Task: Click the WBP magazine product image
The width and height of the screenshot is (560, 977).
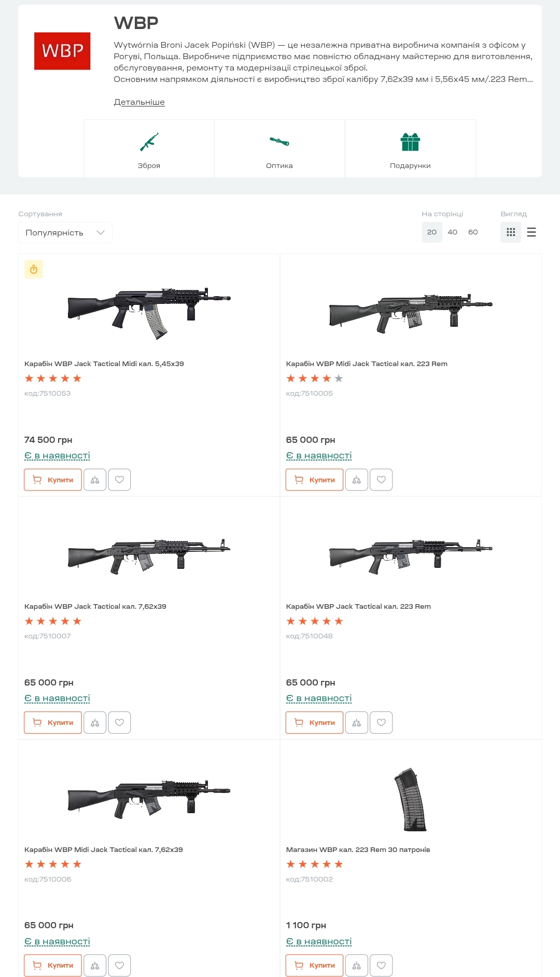Action: [410, 800]
